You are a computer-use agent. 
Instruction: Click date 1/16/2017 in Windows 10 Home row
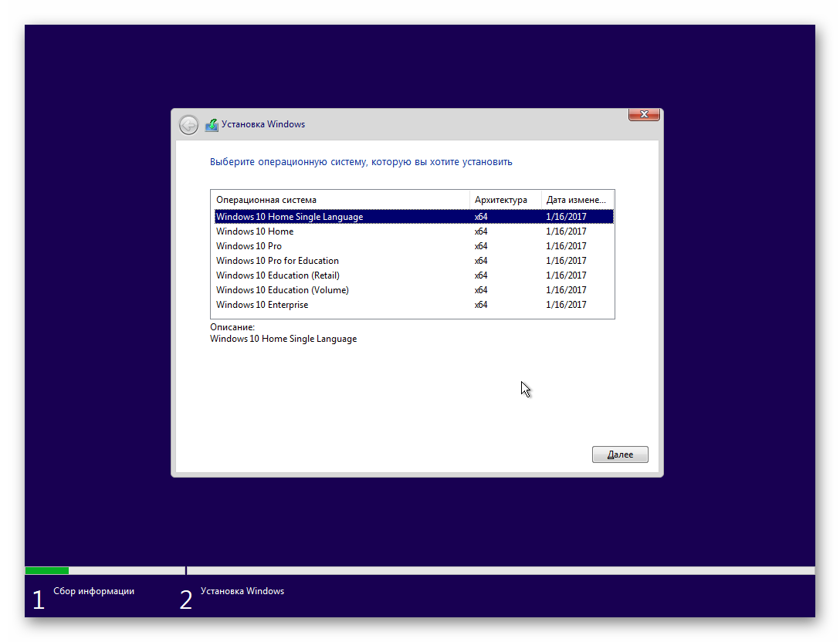point(566,231)
